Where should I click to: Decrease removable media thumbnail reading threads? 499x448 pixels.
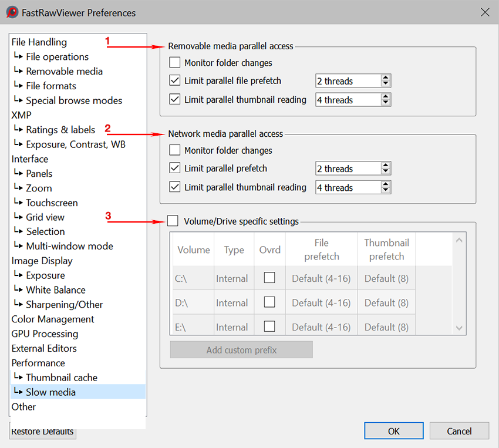386,103
